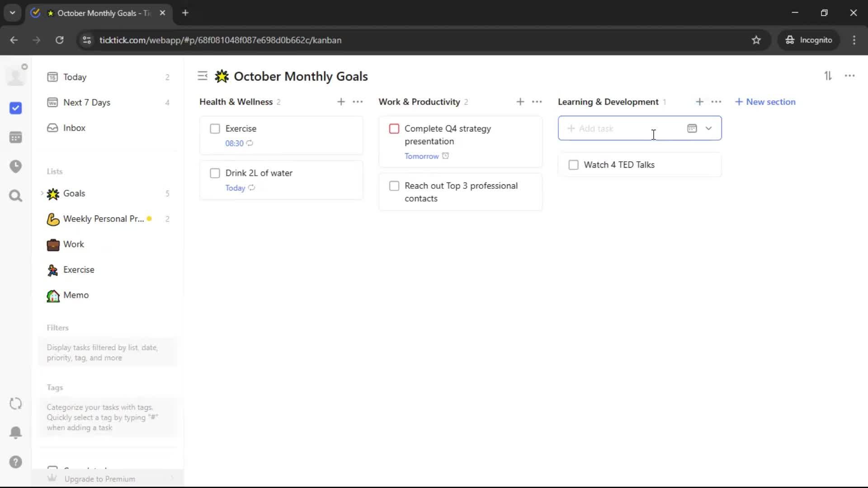Open the Calendar view icon in sidebar
The width and height of the screenshot is (868, 488).
[15, 137]
